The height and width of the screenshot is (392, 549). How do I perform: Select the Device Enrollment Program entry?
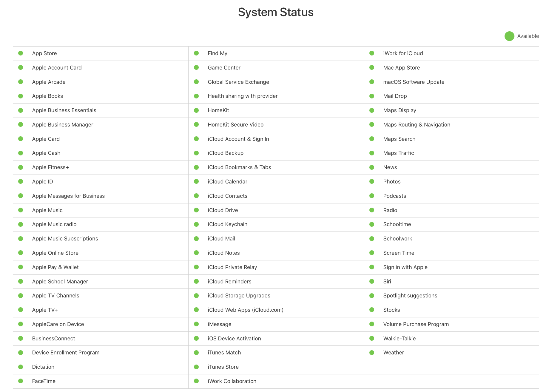tap(66, 353)
